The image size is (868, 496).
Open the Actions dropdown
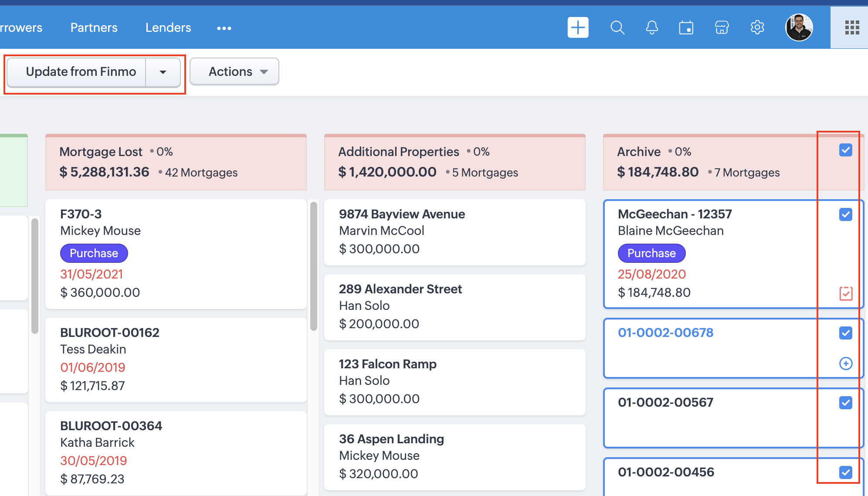click(x=234, y=72)
